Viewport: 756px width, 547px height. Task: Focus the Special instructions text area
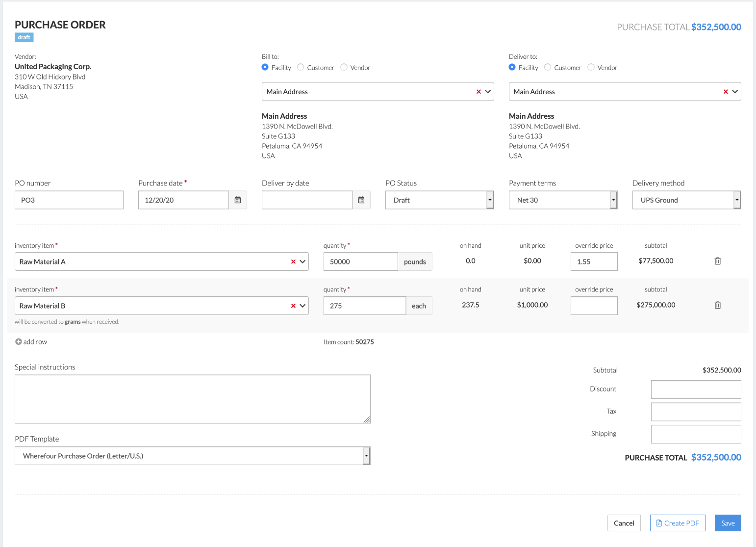(192, 399)
